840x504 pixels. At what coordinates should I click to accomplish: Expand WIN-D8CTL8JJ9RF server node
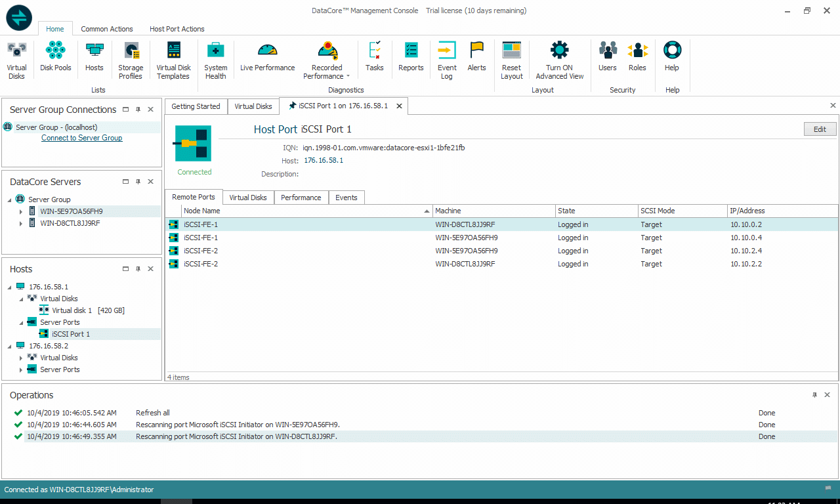pos(21,223)
